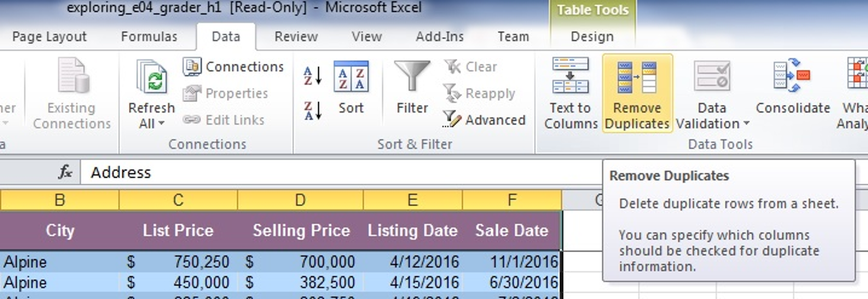Image resolution: width=868 pixels, height=299 pixels.
Task: Click Existing Connections icon
Action: (73, 75)
